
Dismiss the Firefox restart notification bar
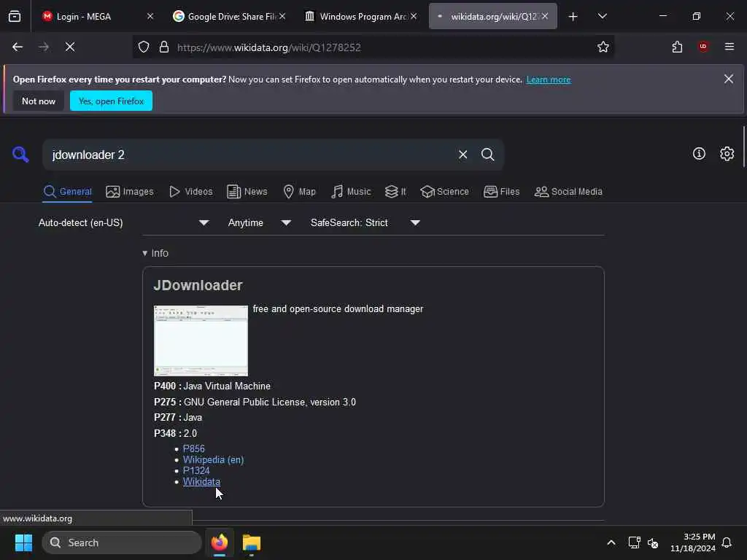point(729,79)
